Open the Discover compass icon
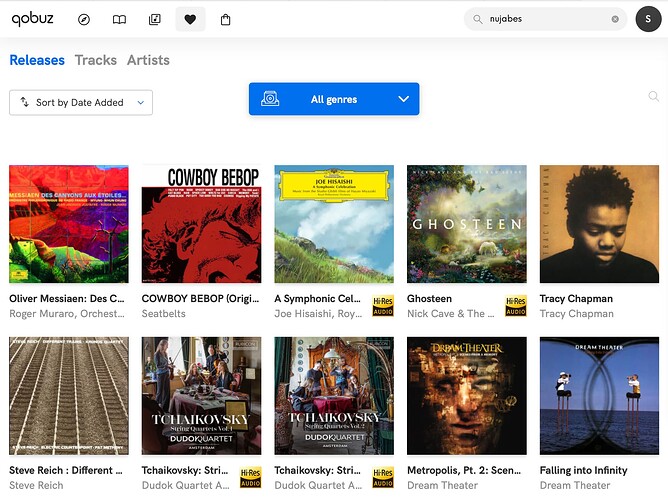668x500 pixels. [x=84, y=20]
